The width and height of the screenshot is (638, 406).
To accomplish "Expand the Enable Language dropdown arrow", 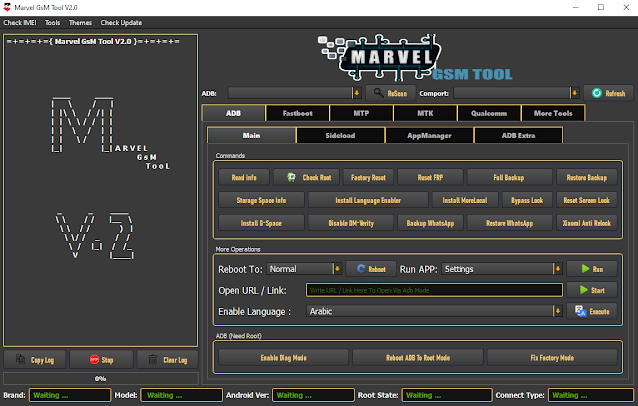I will tap(558, 311).
